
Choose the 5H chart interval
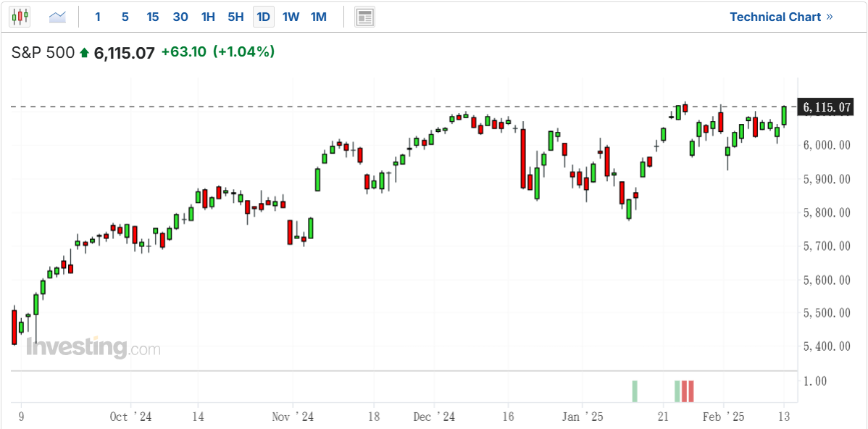235,17
